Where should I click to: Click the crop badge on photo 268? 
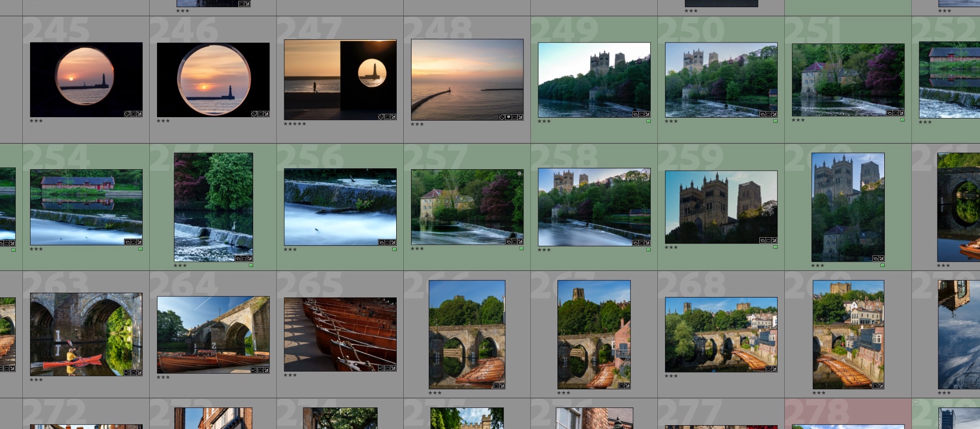pos(768,369)
